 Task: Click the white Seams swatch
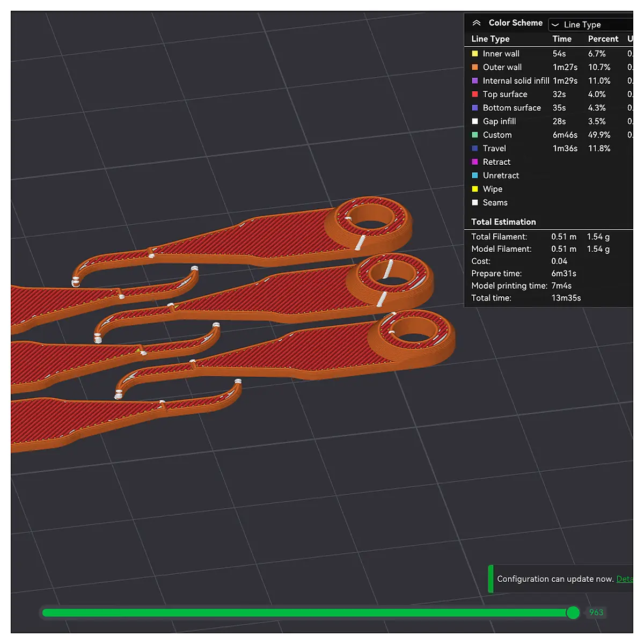pos(475,202)
